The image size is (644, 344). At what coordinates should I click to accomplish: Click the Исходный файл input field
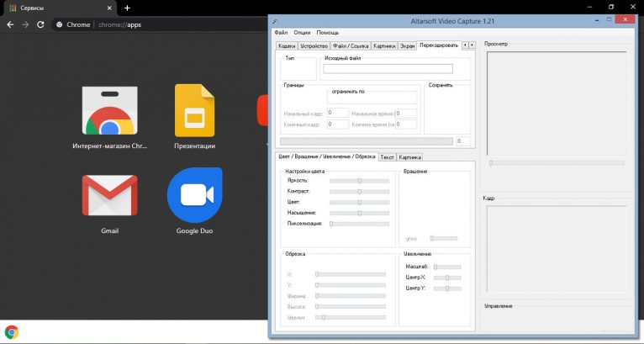388,69
